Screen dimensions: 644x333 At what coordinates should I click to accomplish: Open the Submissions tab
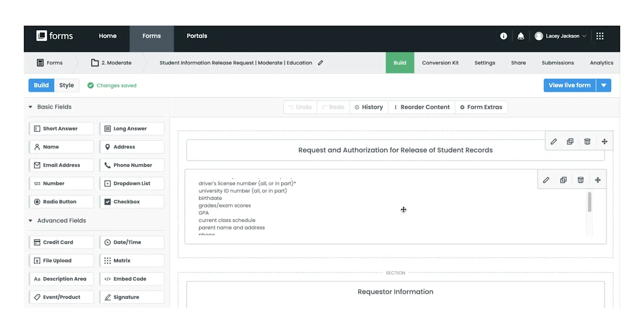tap(558, 63)
